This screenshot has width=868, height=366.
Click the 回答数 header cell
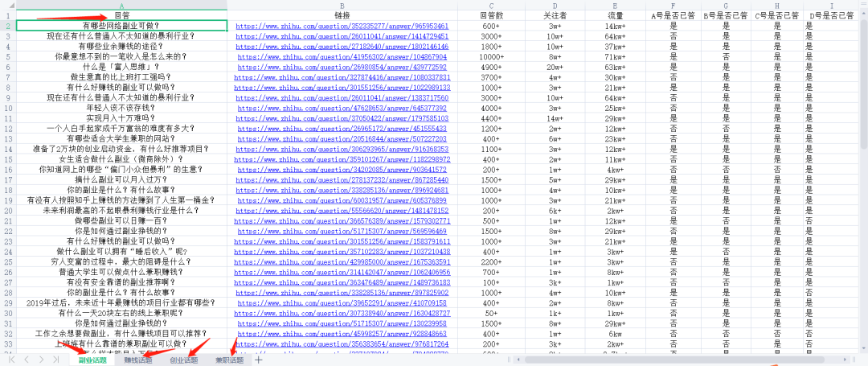point(491,15)
